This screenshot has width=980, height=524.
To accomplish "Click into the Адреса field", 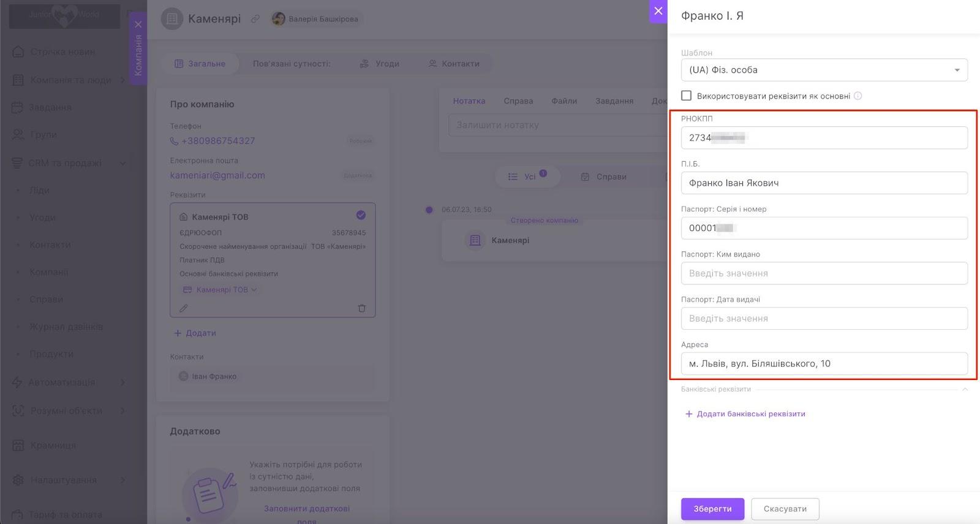I will coord(824,363).
